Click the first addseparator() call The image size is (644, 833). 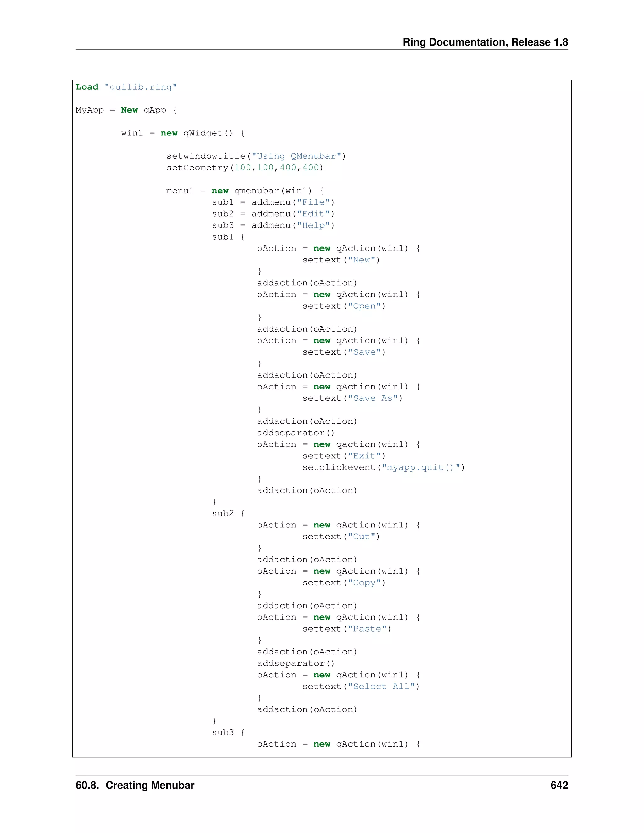296,433
